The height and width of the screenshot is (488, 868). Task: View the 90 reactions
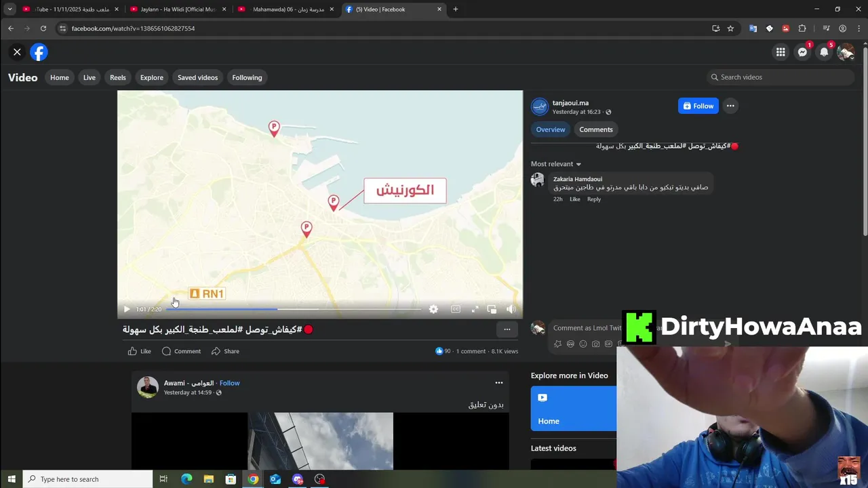[443, 351]
